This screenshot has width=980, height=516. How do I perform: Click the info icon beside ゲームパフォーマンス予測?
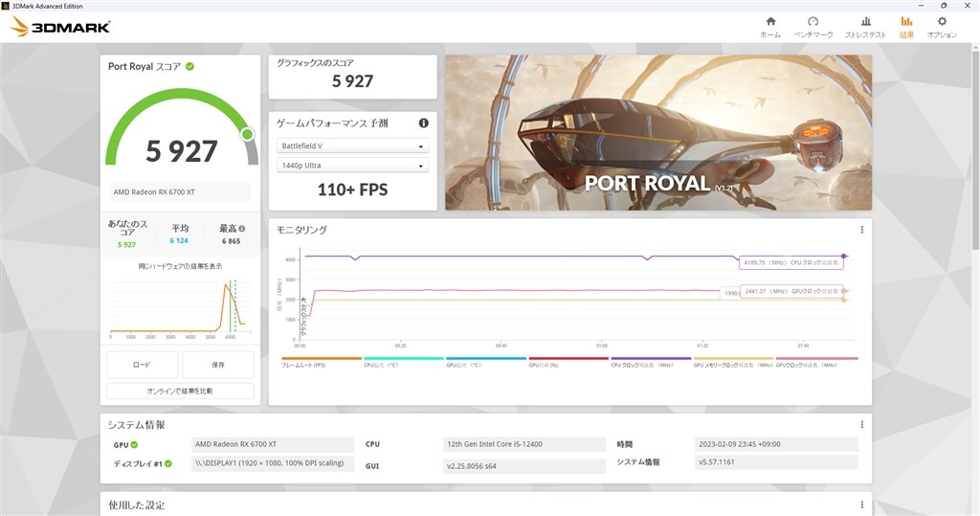tap(424, 123)
